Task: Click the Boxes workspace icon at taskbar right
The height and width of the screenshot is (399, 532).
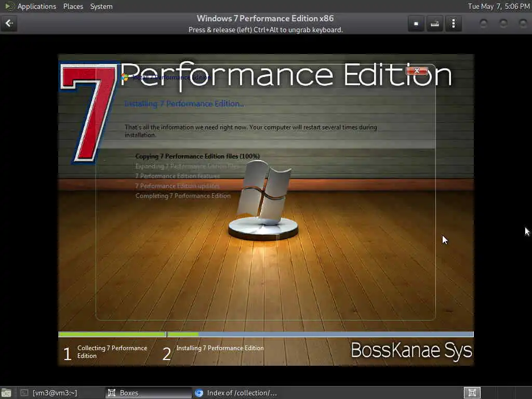Action: 472,393
